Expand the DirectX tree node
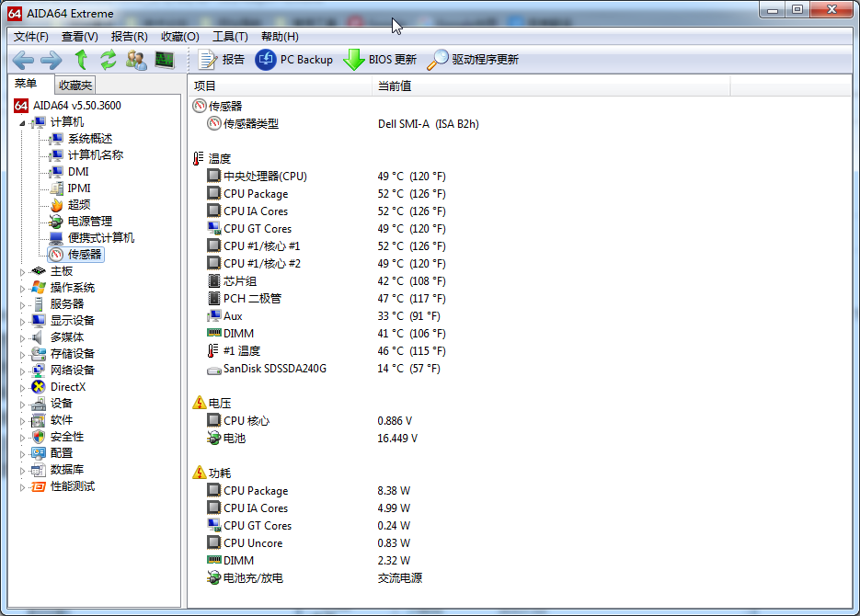860x616 pixels. [x=22, y=387]
